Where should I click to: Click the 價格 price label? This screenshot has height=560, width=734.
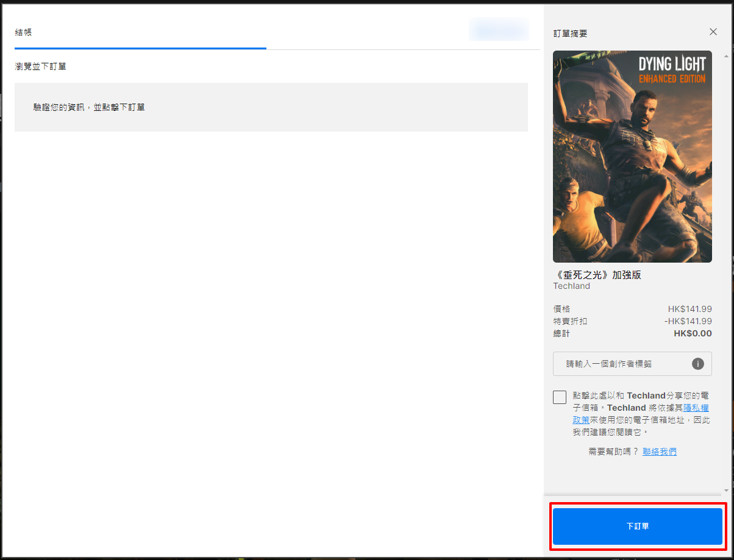coord(561,309)
